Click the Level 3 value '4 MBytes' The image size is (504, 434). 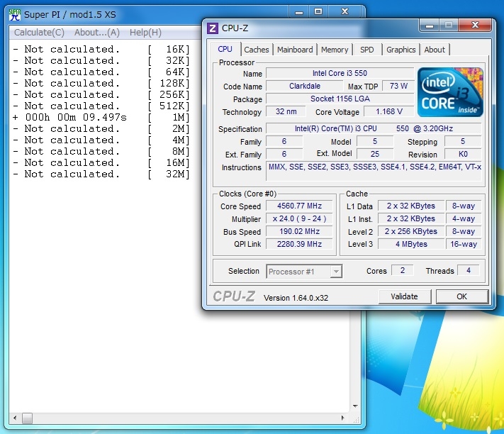click(411, 245)
